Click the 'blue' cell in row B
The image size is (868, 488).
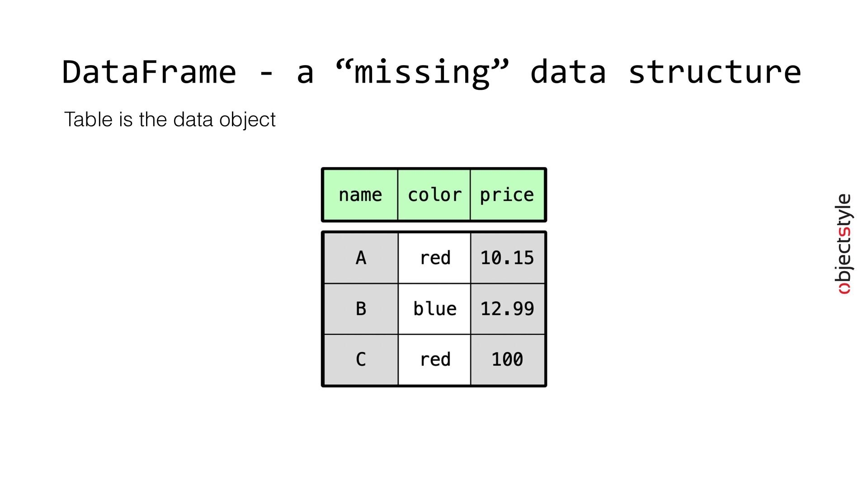coord(434,309)
